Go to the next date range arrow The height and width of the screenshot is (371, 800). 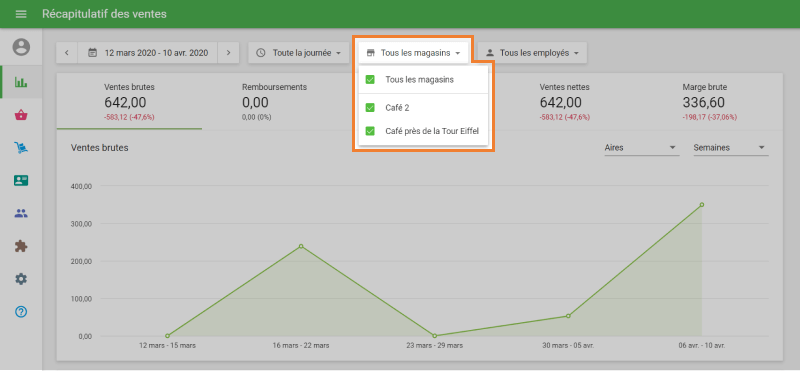pyautogui.click(x=229, y=53)
